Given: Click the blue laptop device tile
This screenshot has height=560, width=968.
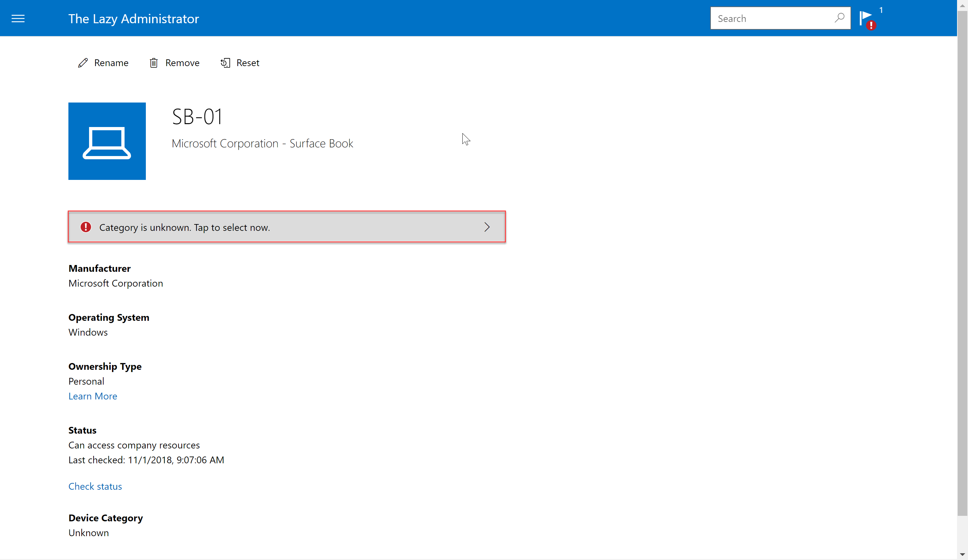Looking at the screenshot, I should click(x=107, y=141).
